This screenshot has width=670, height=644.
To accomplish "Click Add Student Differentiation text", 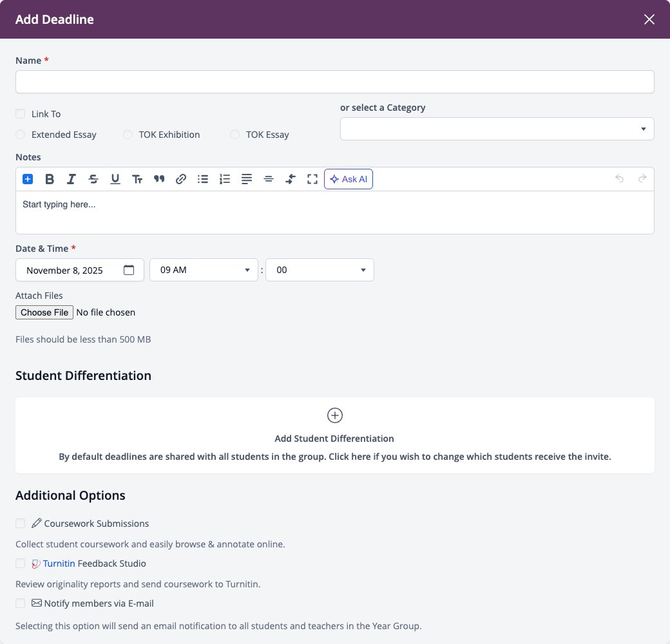I will 334,439.
